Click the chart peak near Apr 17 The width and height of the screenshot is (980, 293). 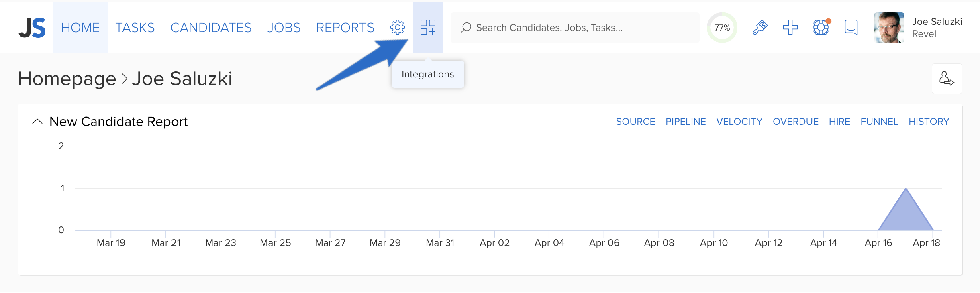click(x=906, y=189)
